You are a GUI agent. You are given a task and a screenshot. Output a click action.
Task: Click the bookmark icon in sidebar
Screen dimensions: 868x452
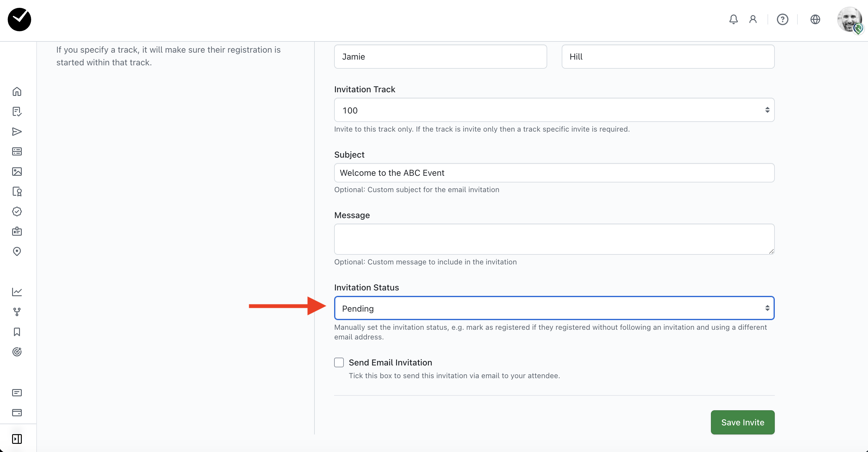coord(17,332)
